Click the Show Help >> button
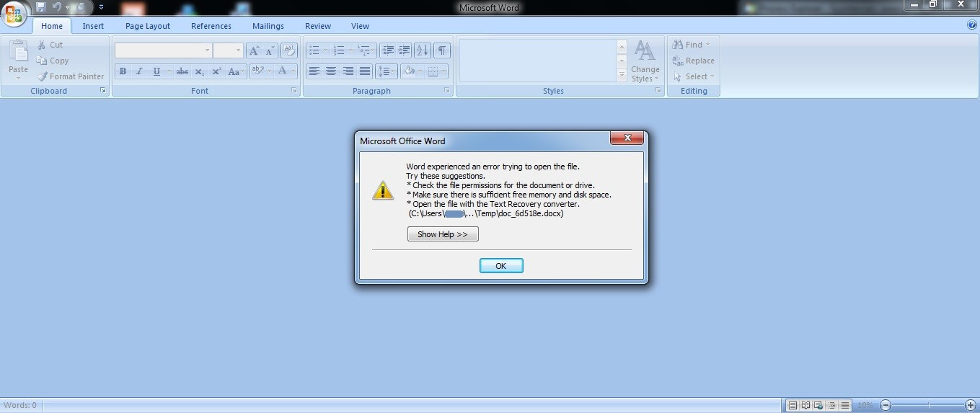 point(443,234)
